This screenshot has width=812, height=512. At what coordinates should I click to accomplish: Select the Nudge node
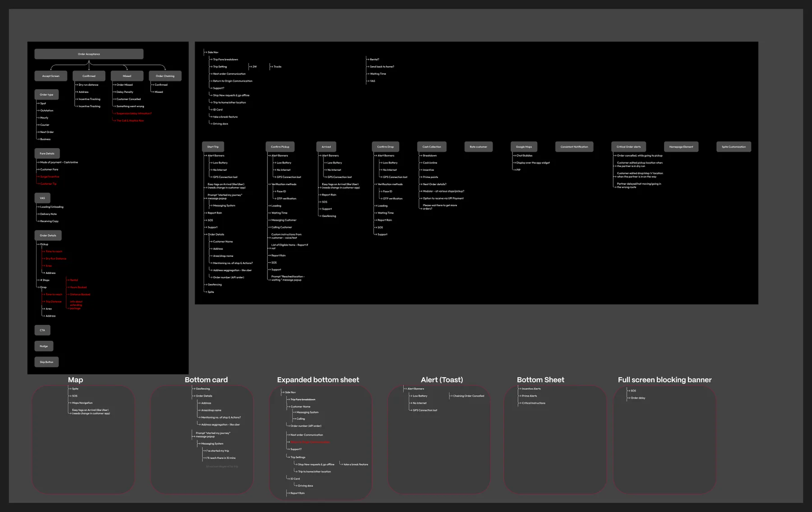[44, 346]
